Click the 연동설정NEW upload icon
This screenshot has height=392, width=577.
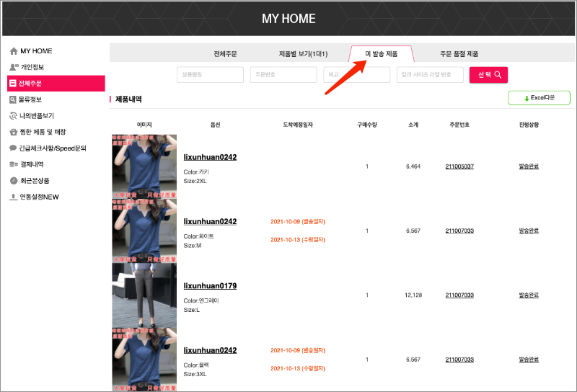click(13, 197)
